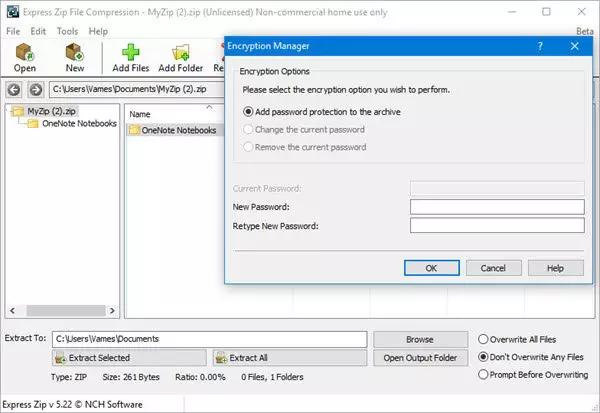Viewport: 600px width, 413px height.
Task: Click the New Password input field
Action: point(497,207)
